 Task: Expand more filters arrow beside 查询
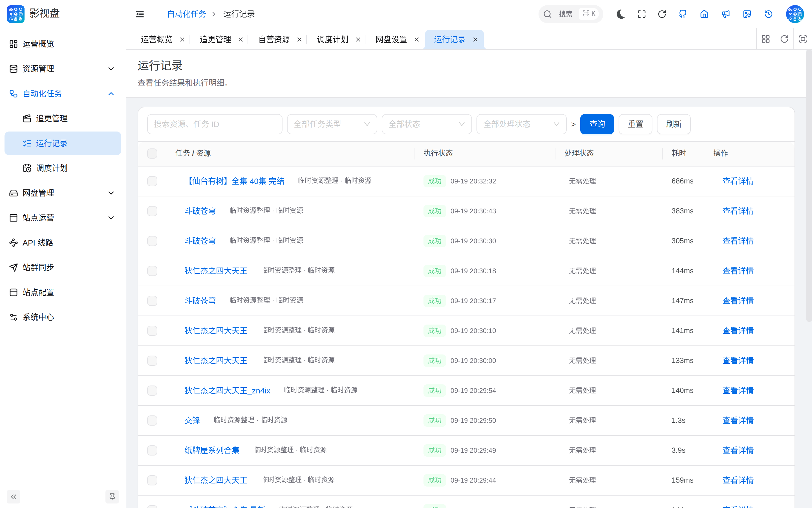point(573,125)
